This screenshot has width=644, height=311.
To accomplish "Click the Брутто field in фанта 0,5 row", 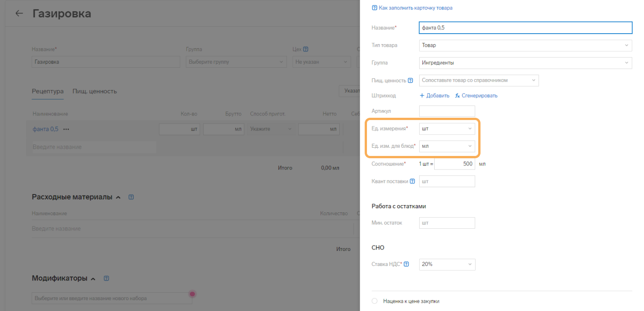I will pos(224,129).
